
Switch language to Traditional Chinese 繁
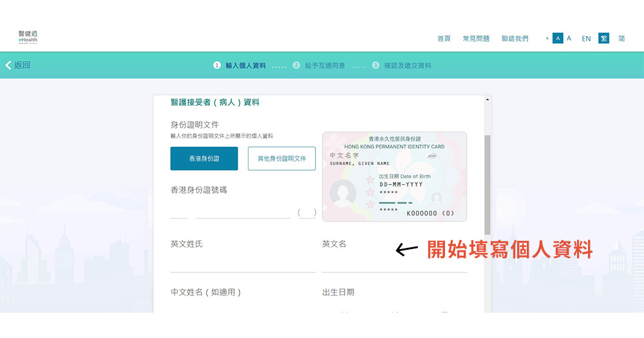pos(603,39)
